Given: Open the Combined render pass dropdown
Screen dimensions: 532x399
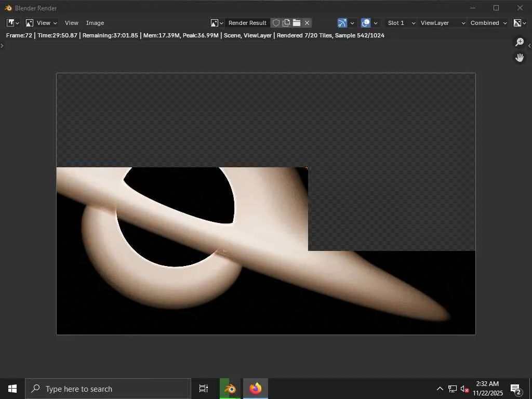Looking at the screenshot, I should pos(488,23).
